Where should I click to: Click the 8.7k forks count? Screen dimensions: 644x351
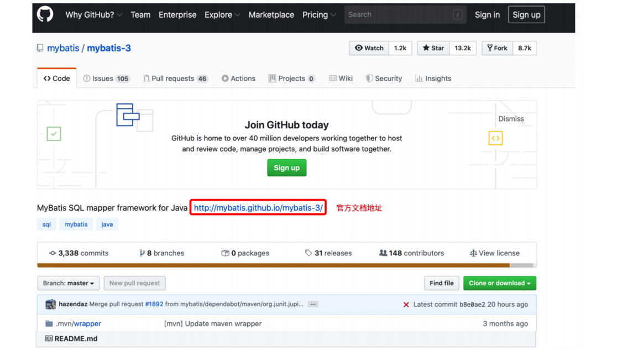click(525, 48)
